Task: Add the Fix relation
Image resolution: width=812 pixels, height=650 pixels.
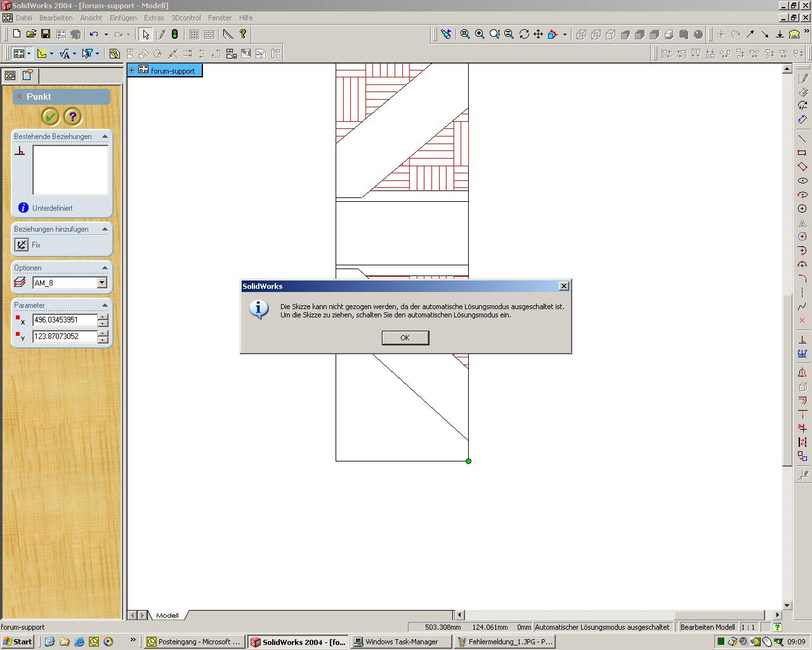Action: point(22,244)
